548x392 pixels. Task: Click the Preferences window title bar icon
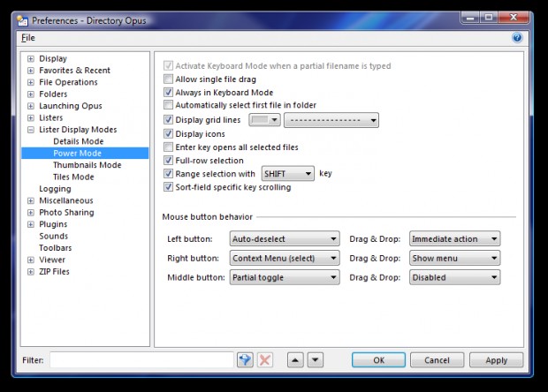coord(22,21)
